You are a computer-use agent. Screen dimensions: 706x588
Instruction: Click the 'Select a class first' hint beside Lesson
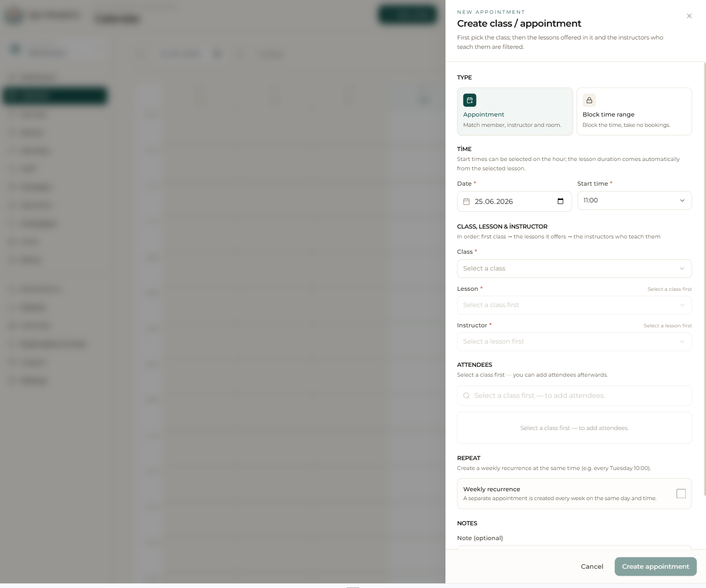669,289
